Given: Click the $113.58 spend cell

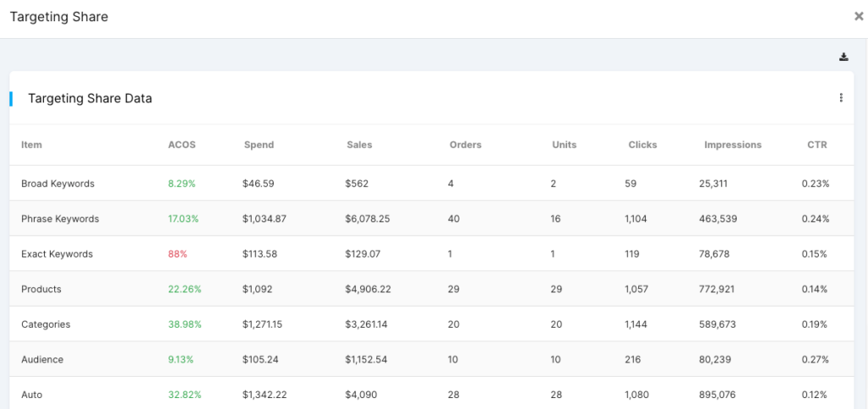Looking at the screenshot, I should [259, 254].
